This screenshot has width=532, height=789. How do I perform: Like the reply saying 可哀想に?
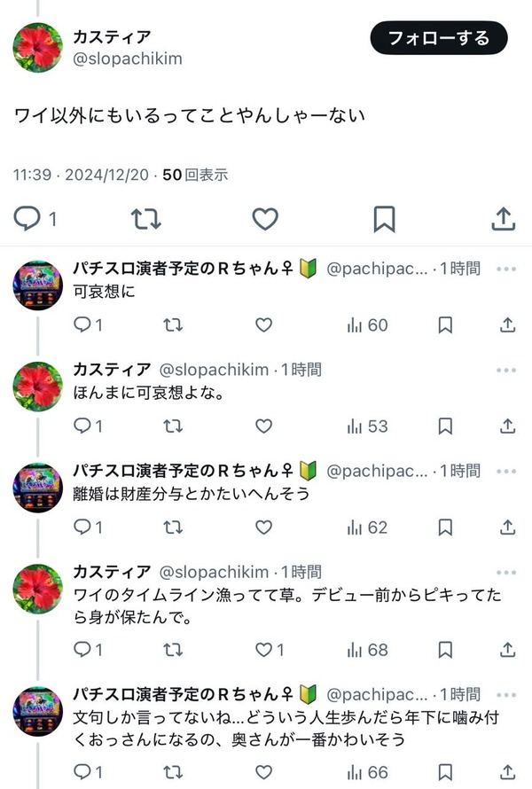[x=263, y=325]
